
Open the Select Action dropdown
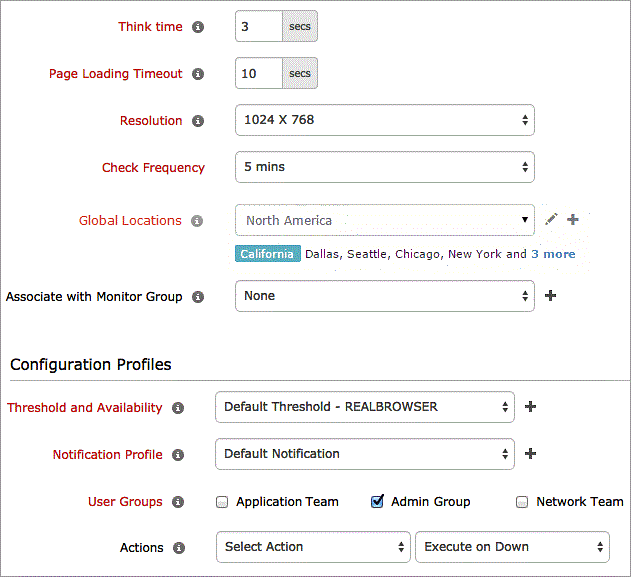(312, 547)
